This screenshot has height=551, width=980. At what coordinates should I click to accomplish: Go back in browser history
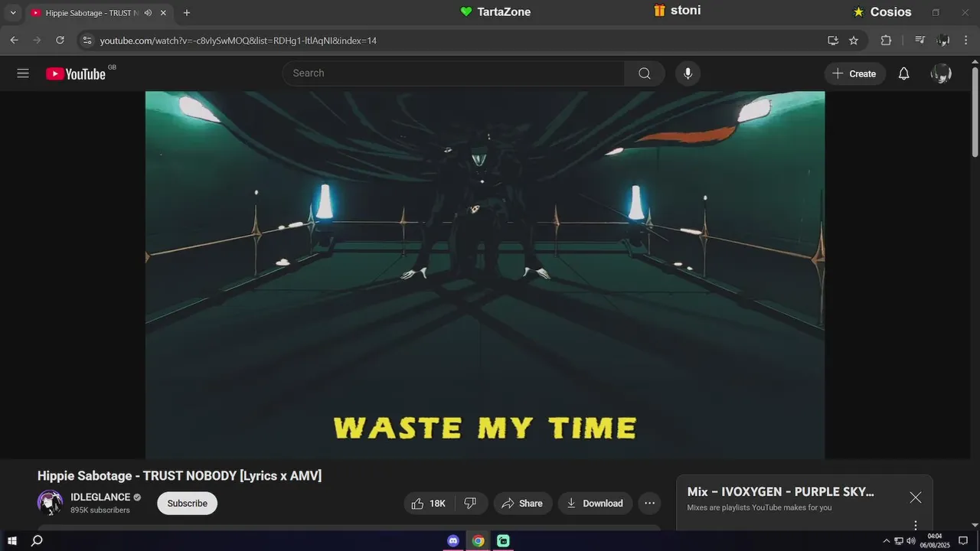14,41
